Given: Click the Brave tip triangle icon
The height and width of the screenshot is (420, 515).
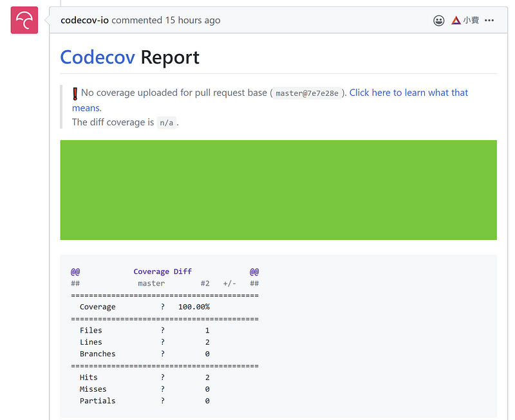Looking at the screenshot, I should (456, 21).
